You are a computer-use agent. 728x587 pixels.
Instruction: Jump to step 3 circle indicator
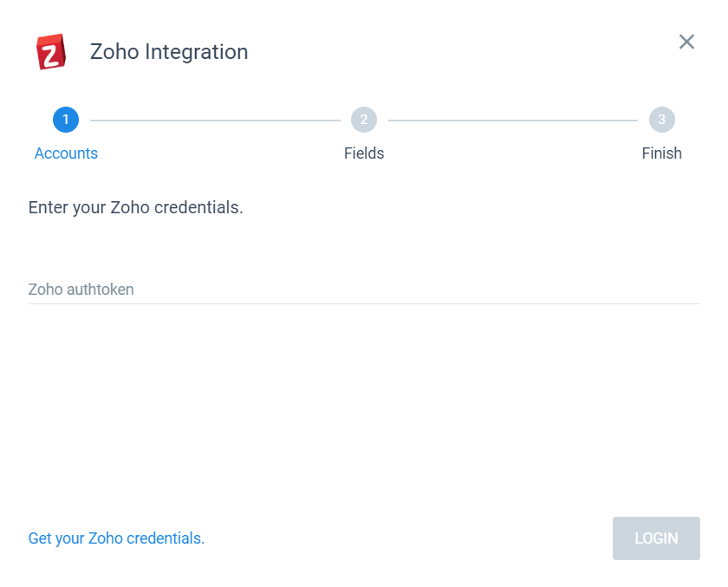[661, 120]
